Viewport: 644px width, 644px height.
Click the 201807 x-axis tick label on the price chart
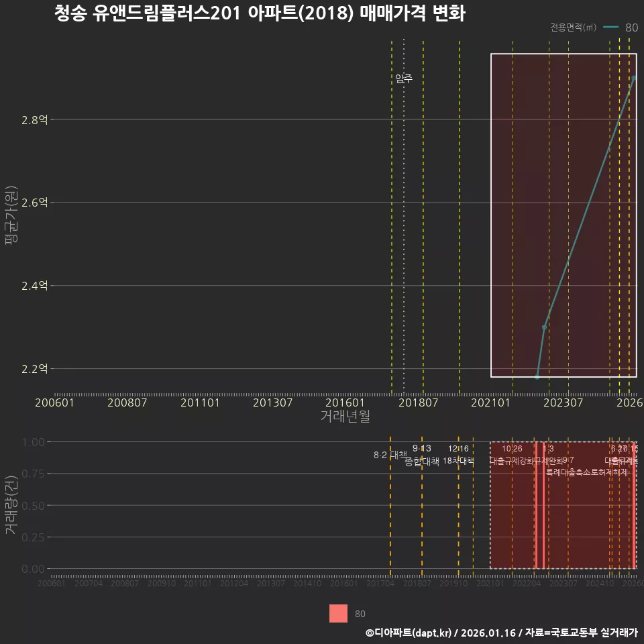(x=418, y=402)
